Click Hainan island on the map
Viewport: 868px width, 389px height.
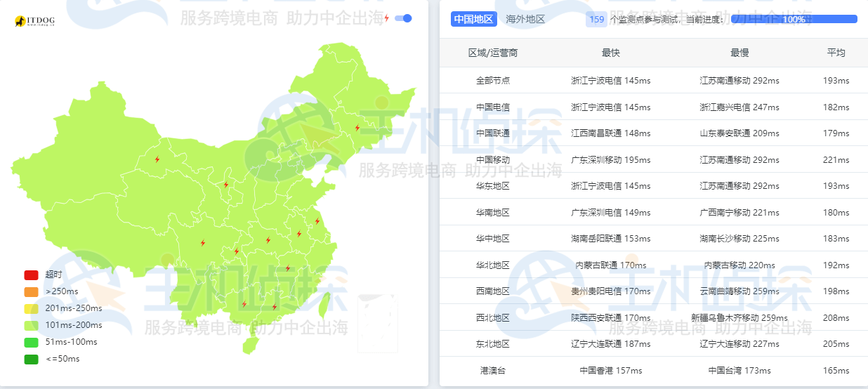249,345
